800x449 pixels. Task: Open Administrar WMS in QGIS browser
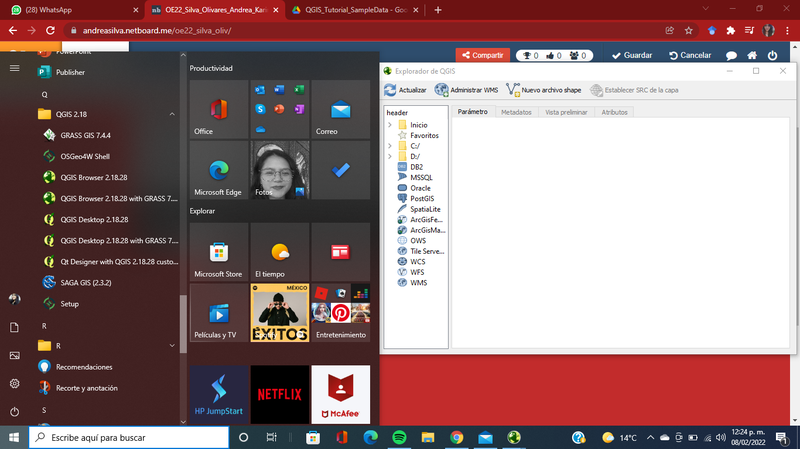(466, 90)
